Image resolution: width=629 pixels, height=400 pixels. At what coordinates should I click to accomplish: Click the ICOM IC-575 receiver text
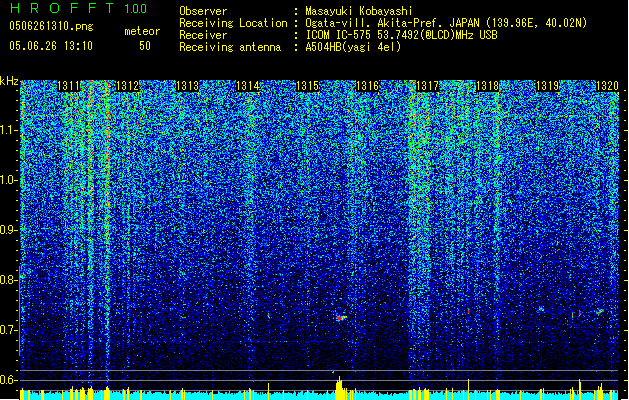[401, 35]
